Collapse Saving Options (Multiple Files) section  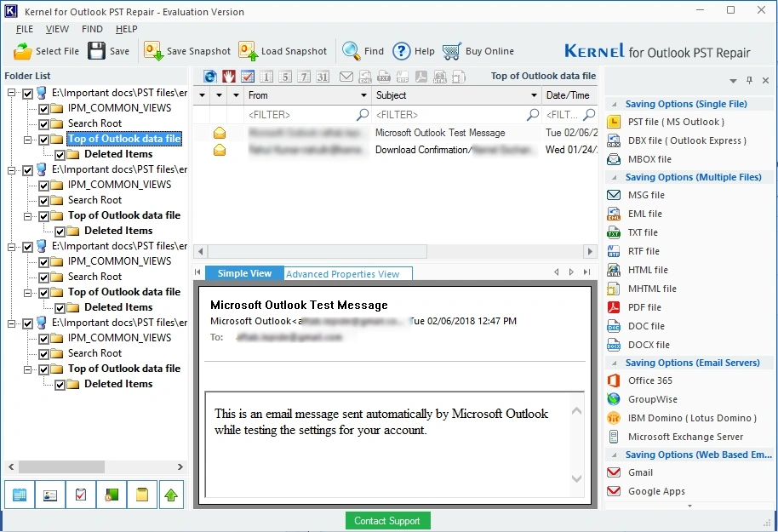tap(615, 178)
